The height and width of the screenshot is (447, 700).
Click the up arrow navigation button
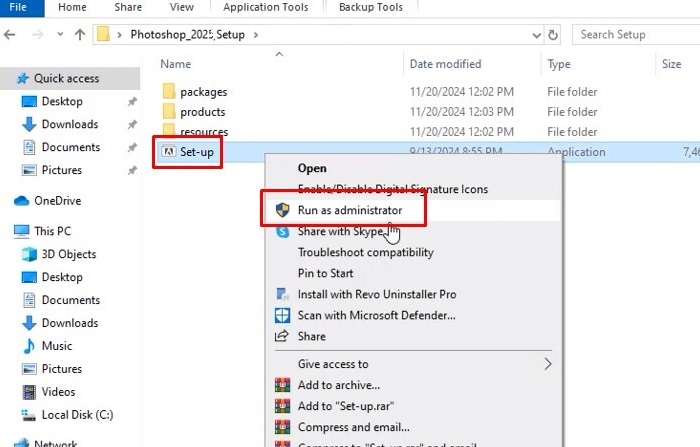coord(80,34)
